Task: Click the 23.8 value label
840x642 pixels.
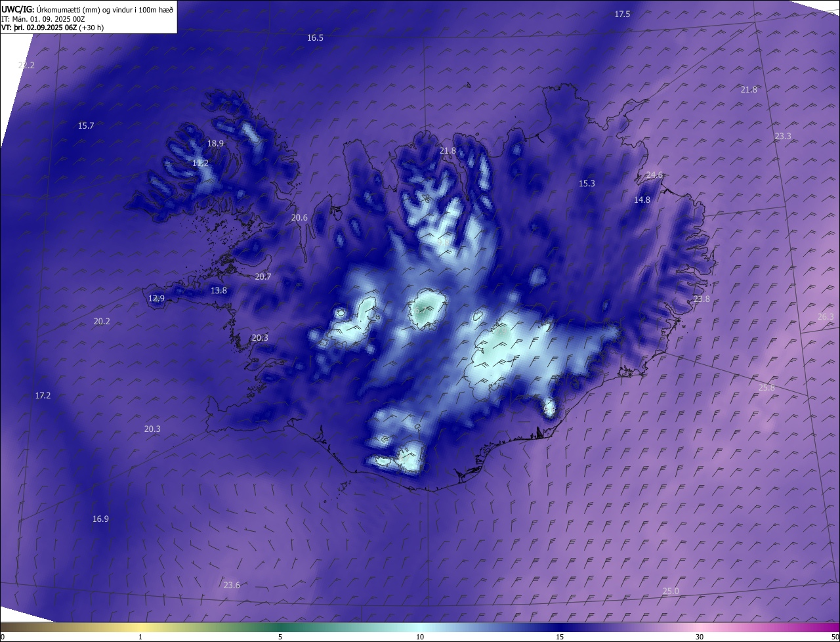Action: coord(702,299)
